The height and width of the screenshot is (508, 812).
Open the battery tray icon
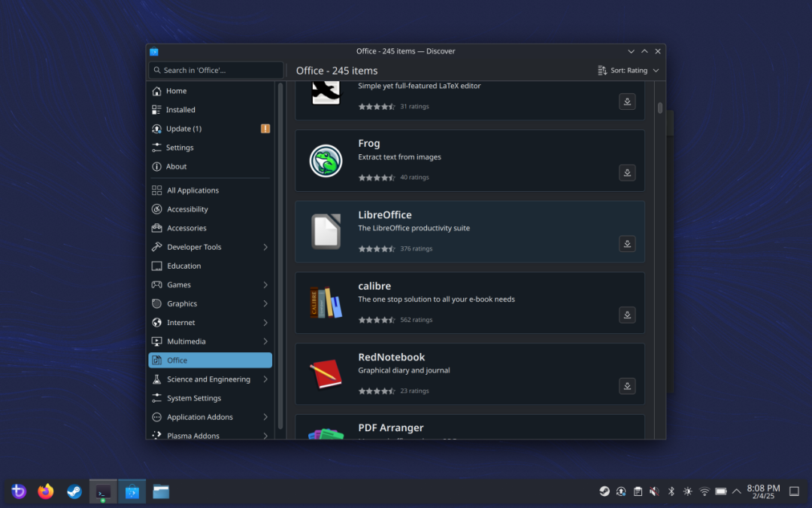coord(721,491)
